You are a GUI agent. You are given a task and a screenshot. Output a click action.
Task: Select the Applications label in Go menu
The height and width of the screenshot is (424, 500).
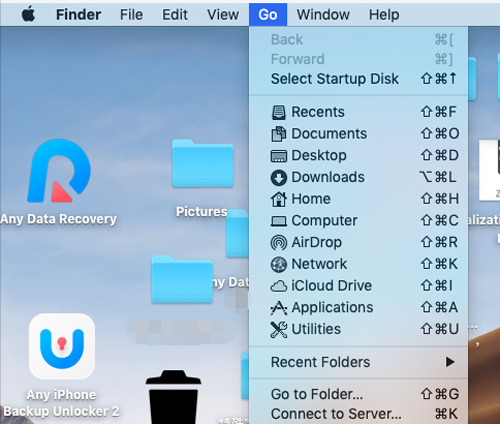tap(332, 308)
